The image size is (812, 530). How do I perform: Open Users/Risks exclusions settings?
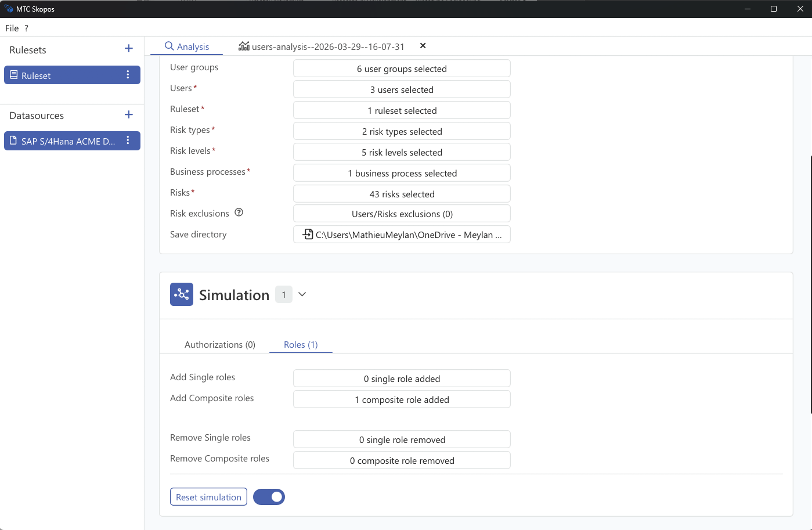click(401, 213)
